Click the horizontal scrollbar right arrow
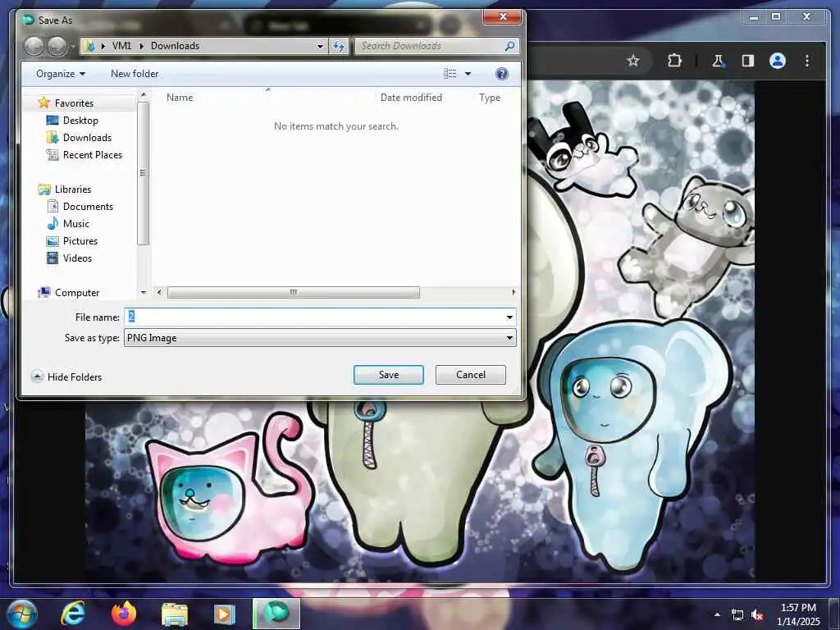Screen dimensions: 840x630 click(514, 293)
